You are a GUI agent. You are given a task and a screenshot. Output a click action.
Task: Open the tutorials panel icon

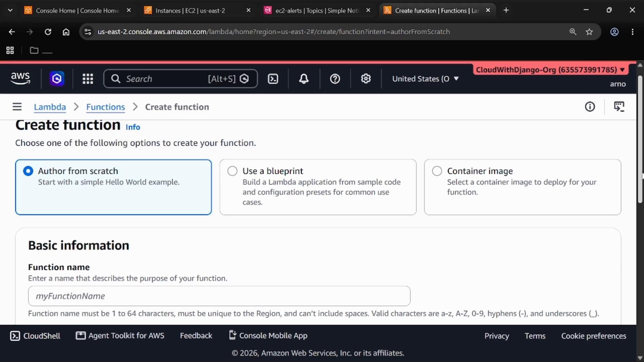(x=619, y=107)
